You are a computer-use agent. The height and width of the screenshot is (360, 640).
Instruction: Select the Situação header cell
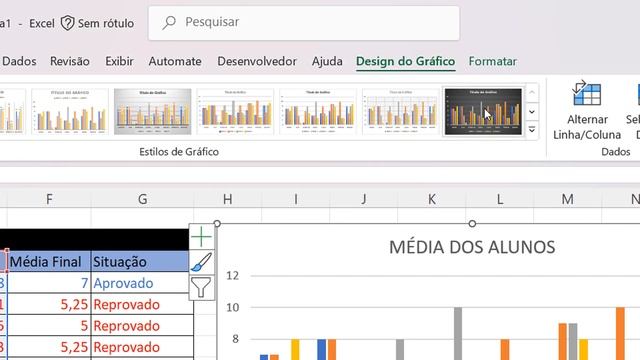pyautogui.click(x=140, y=261)
